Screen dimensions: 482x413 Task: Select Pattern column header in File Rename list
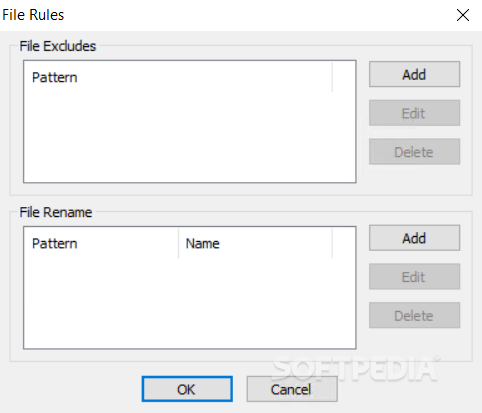(x=102, y=243)
